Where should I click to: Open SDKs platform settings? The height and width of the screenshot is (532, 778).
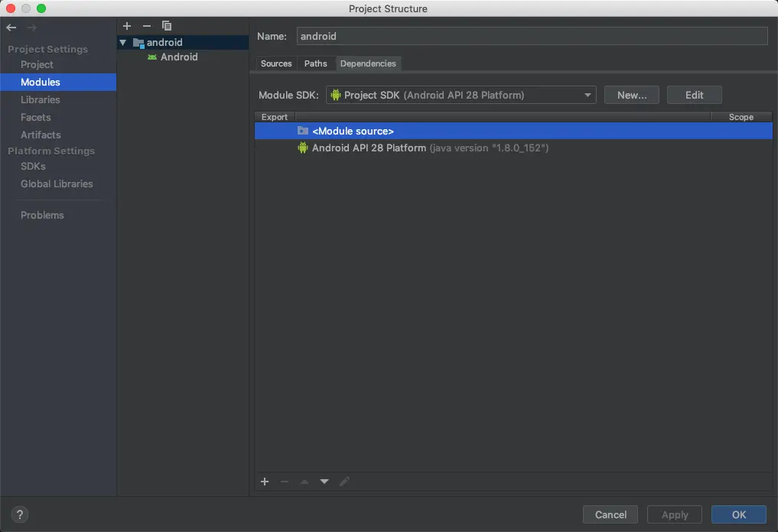coord(33,166)
